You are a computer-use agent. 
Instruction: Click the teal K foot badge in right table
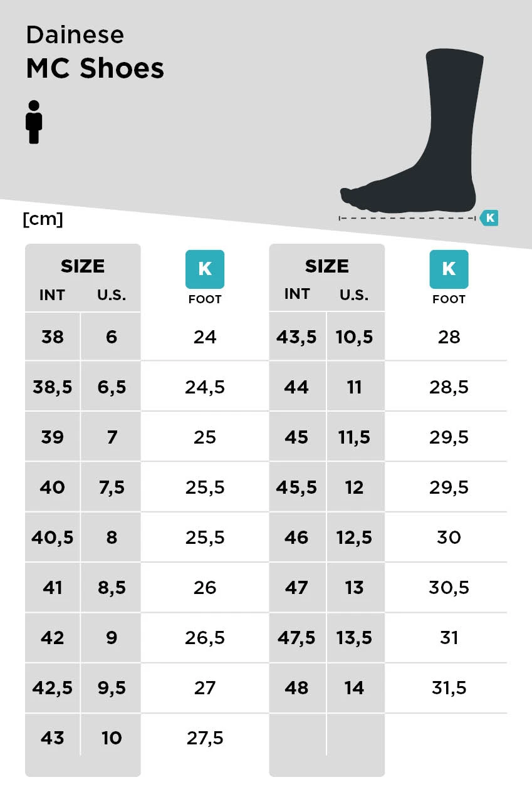449,269
